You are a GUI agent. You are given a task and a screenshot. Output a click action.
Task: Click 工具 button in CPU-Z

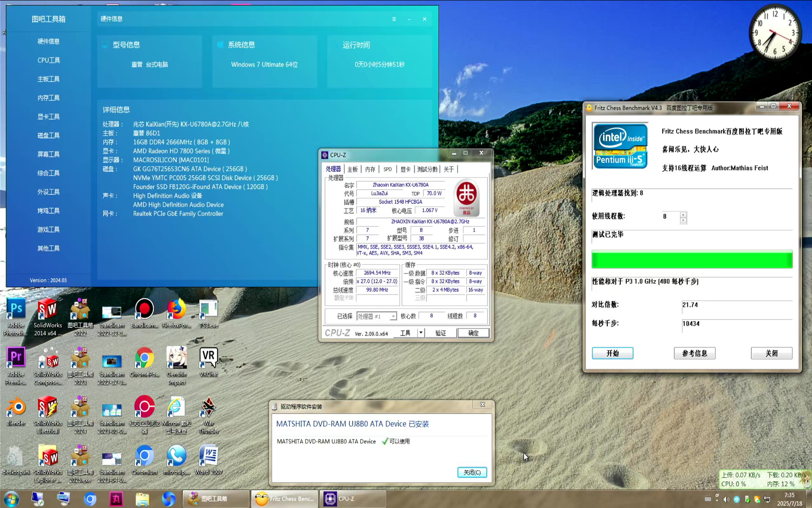coord(405,333)
